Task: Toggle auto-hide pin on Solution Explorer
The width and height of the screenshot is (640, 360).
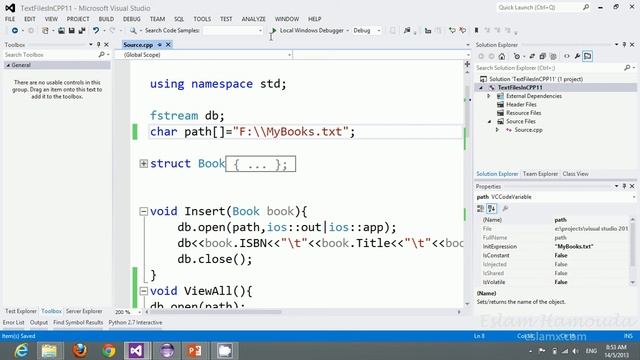Action: pos(624,44)
